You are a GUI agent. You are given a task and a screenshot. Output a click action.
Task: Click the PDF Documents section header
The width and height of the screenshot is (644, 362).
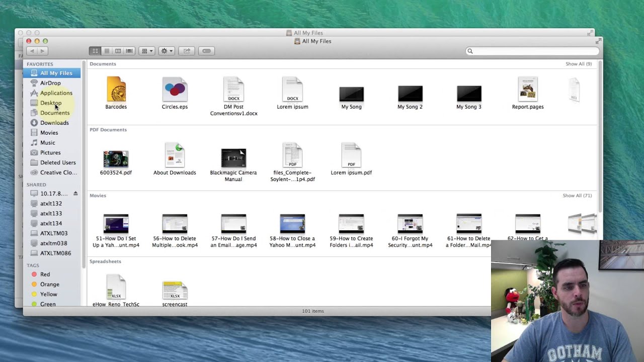[108, 130]
